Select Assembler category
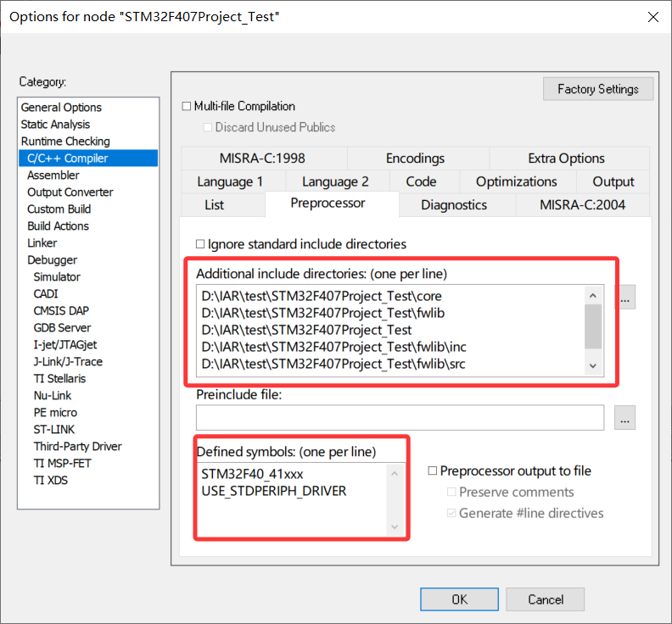The image size is (672, 624). tap(53, 175)
